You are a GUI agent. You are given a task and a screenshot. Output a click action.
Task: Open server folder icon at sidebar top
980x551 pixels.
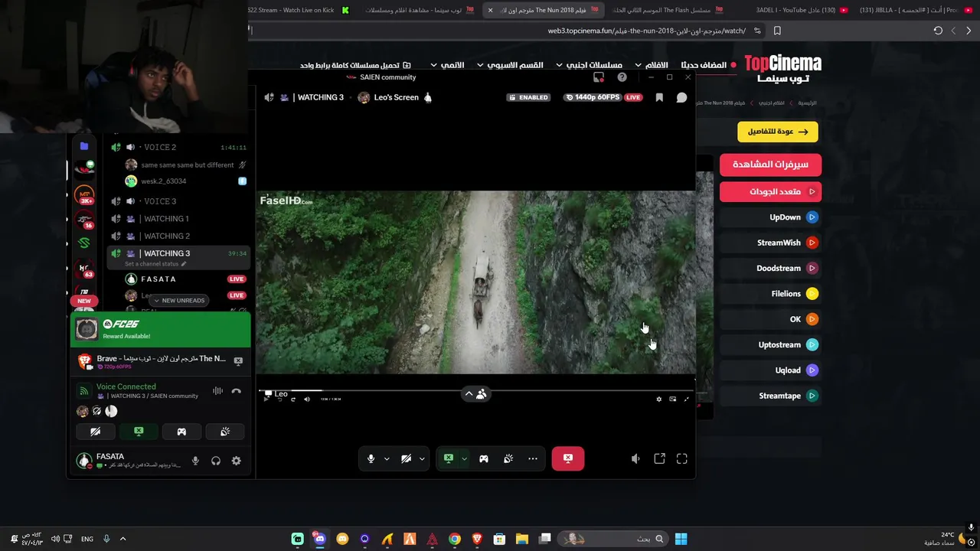(84, 145)
